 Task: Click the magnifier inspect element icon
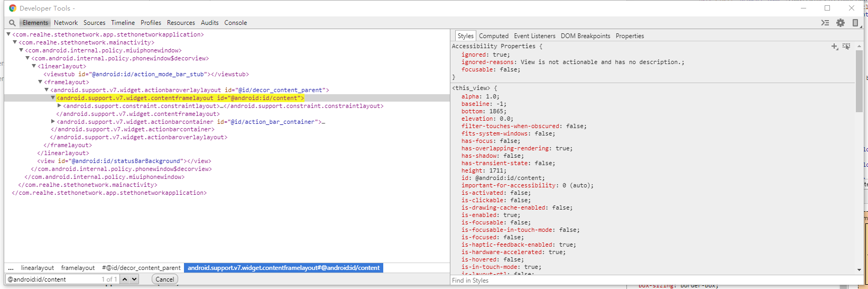click(x=12, y=23)
